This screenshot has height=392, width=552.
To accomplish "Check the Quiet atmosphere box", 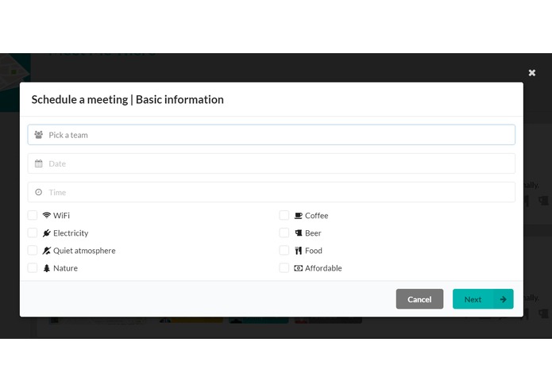I will pos(33,250).
